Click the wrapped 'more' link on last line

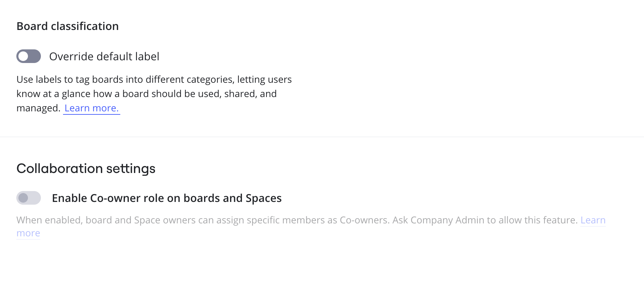[28, 233]
